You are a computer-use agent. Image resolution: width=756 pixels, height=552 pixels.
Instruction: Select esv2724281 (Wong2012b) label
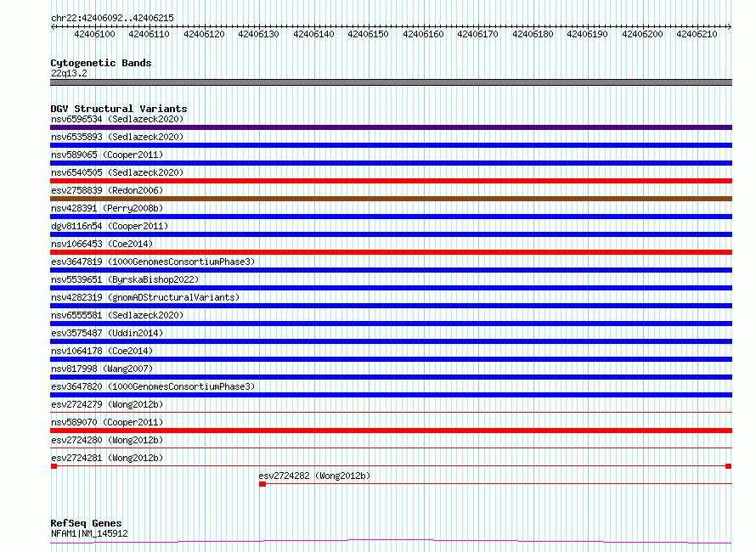click(x=107, y=458)
